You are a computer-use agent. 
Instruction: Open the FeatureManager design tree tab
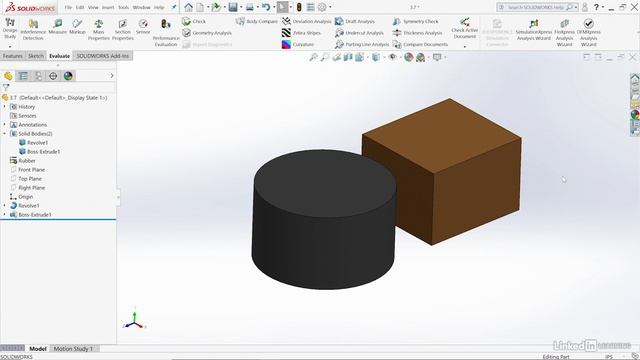[x=8, y=76]
